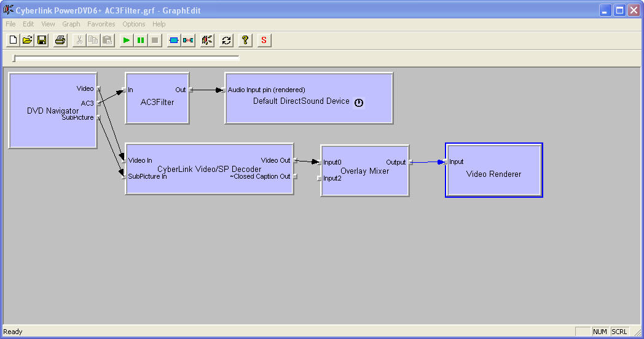Click the Copy toolbar icon
The width and height of the screenshot is (644, 339).
93,40
